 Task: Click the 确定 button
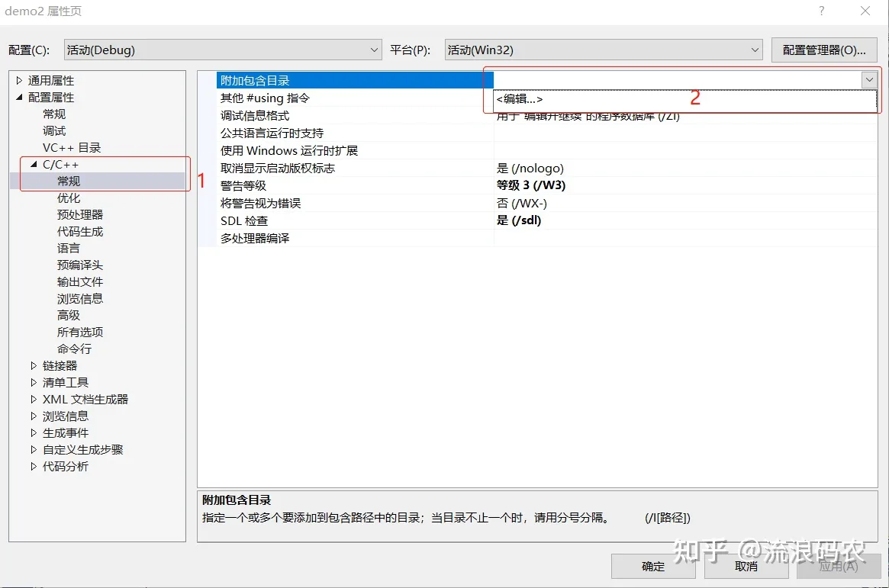652,566
